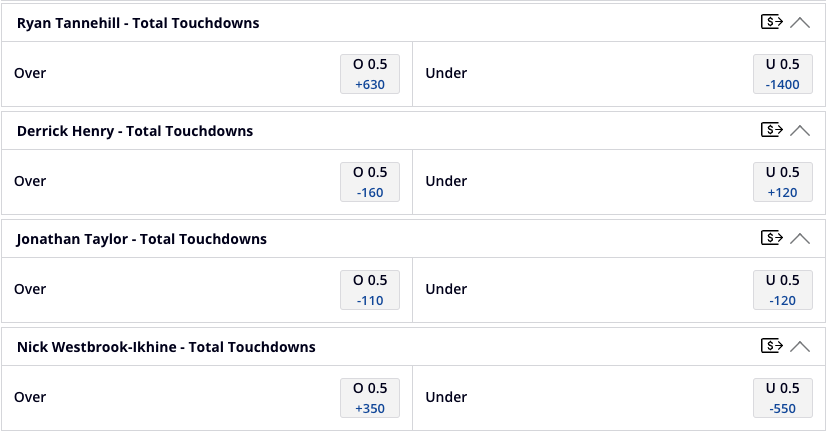
Task: Select Tannehill Under 0.5 at -1400
Action: click(782, 74)
